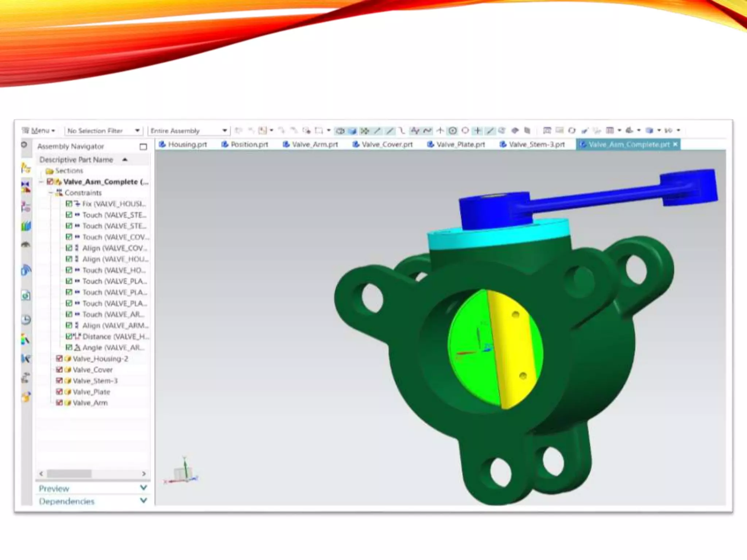Open the History clock icon in sidebar
Viewport: 747px width, 560px height.
coord(26,320)
